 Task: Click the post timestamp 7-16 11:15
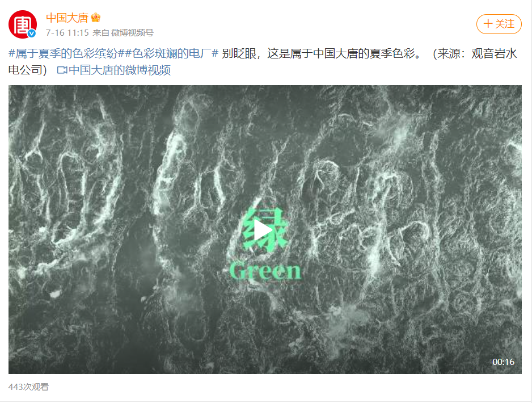tap(67, 32)
